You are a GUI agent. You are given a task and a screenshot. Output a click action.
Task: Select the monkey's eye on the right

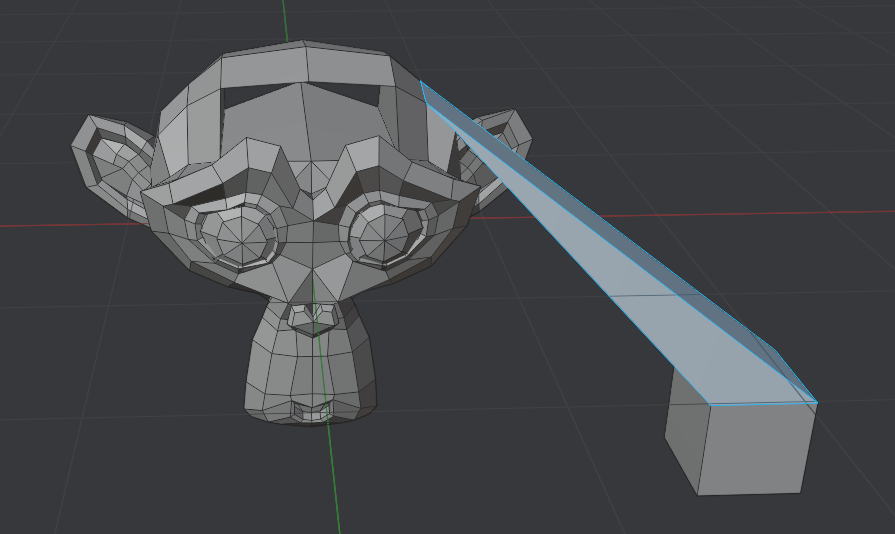click(386, 233)
